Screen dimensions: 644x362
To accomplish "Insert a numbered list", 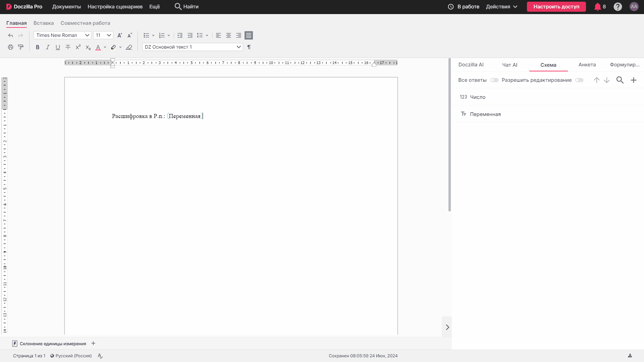I will click(162, 36).
